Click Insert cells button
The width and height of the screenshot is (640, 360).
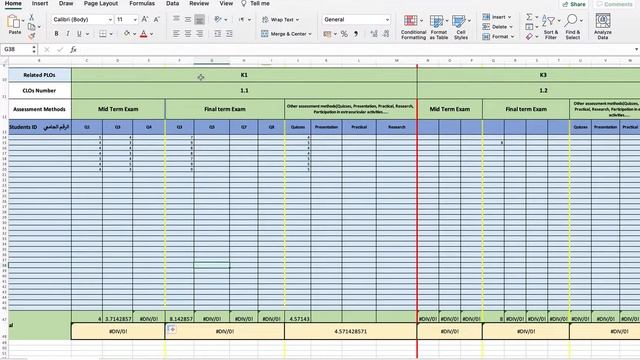click(x=497, y=17)
